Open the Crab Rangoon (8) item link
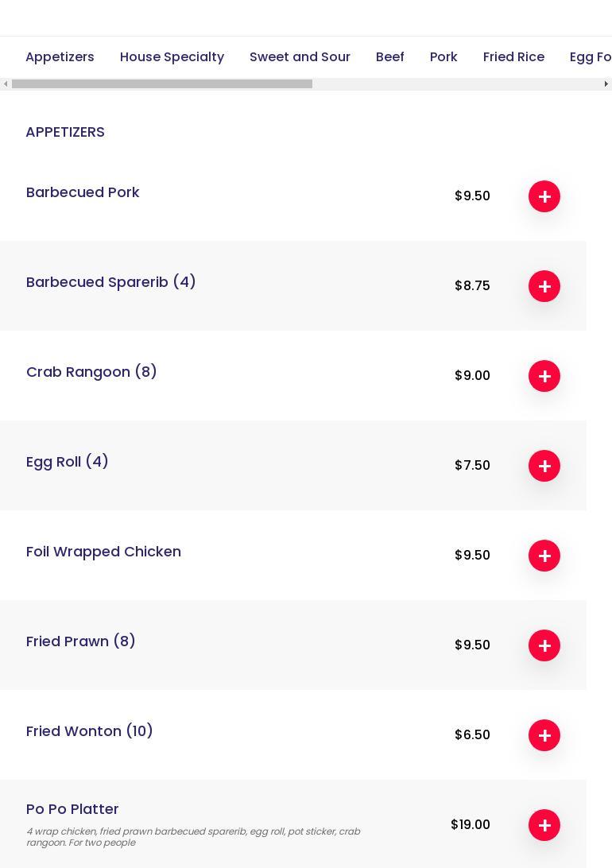The width and height of the screenshot is (612, 868). tap(91, 371)
